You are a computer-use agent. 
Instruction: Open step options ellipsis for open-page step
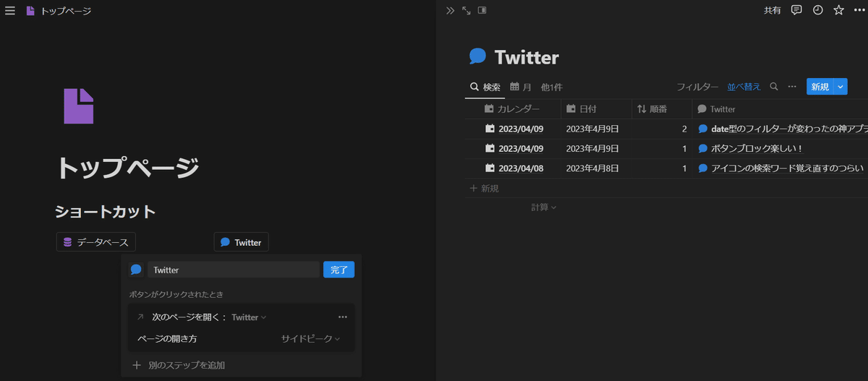tap(343, 317)
